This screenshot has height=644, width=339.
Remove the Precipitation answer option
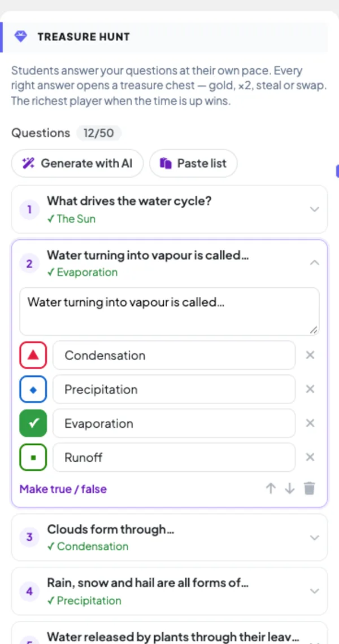[x=310, y=389]
